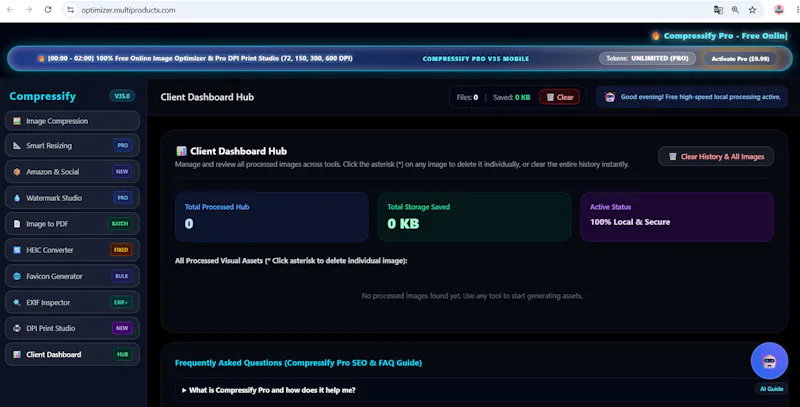
Task: Click the flame icon in top banner
Action: pyautogui.click(x=41, y=58)
